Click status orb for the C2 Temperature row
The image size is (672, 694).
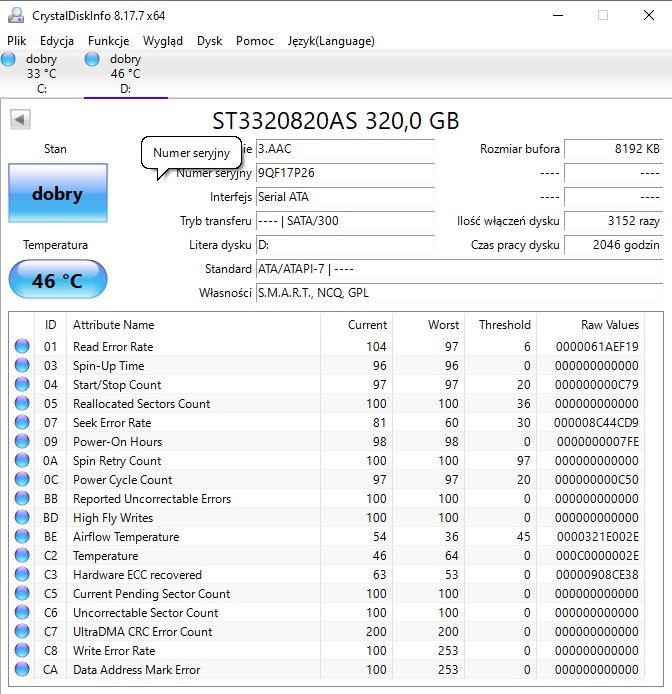[22, 555]
